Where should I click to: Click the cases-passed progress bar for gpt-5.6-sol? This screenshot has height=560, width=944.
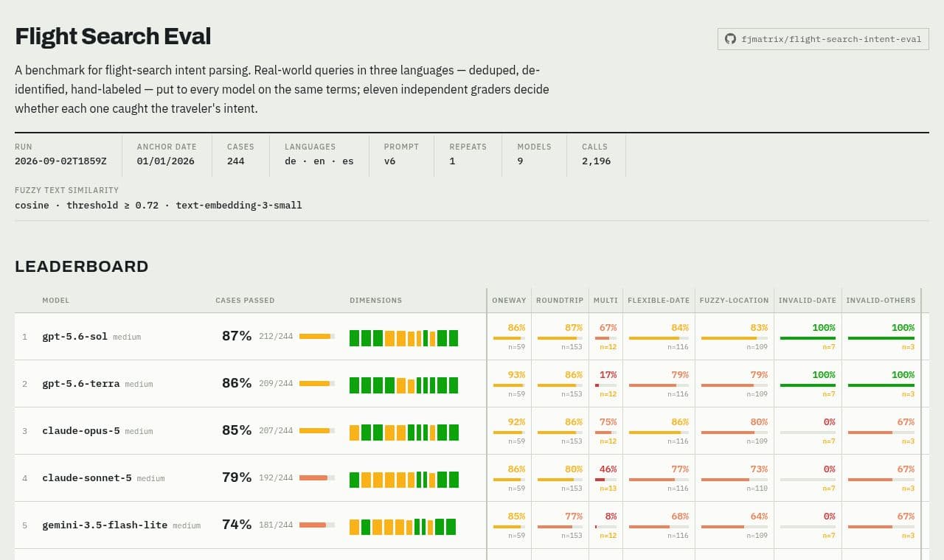coord(317,336)
